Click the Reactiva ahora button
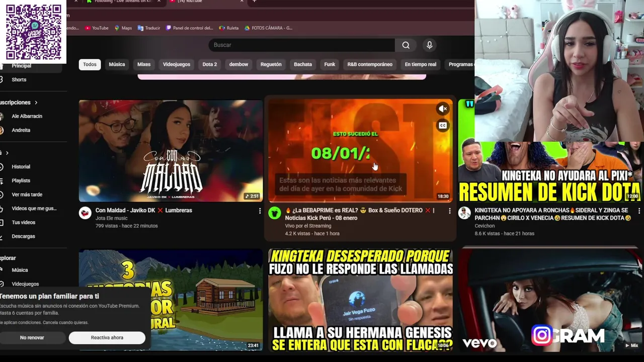Viewport: 644px width, 362px height. point(107,338)
